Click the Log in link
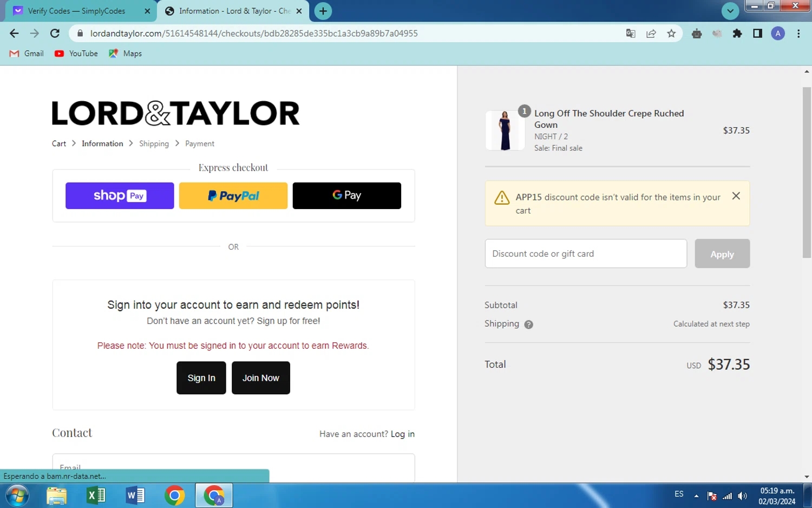The width and height of the screenshot is (812, 508). click(x=402, y=434)
